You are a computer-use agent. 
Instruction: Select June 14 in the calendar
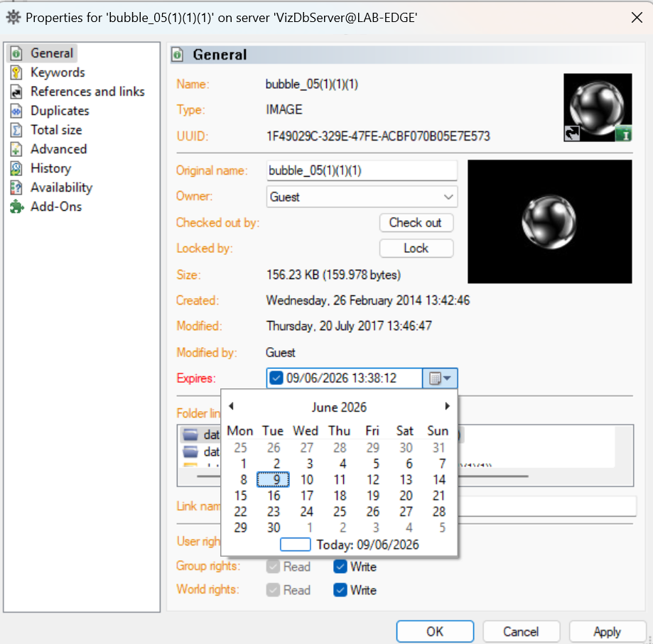(439, 480)
